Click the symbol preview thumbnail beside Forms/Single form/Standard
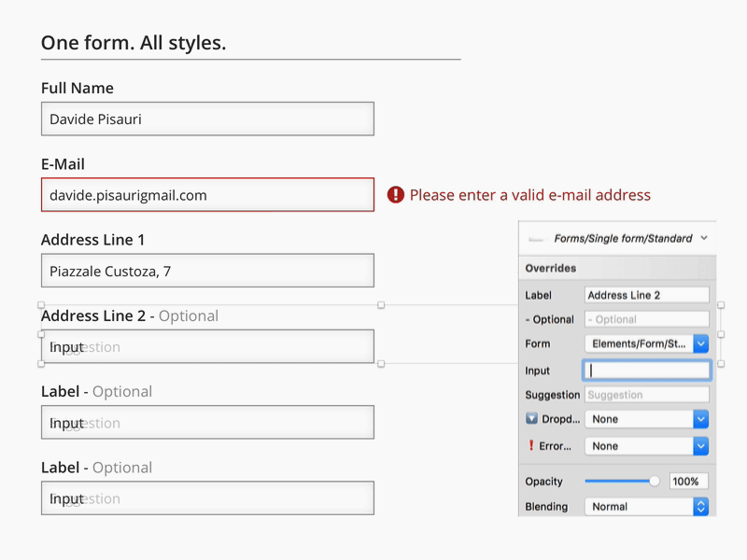Viewport: 747px width, 560px height. (536, 239)
